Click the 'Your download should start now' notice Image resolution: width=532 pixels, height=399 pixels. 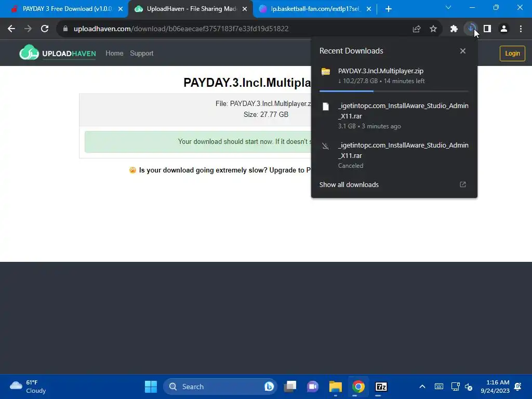[197, 142]
